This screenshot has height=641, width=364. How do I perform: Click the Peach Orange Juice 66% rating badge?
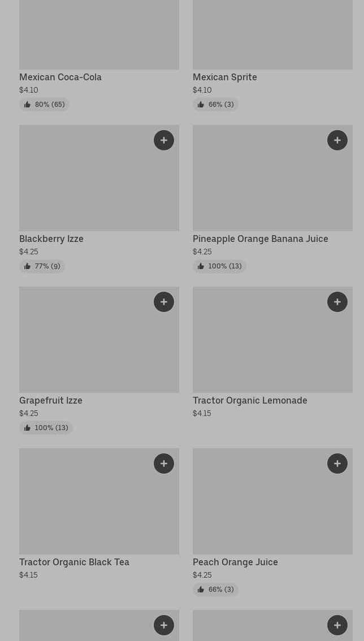[215, 590]
